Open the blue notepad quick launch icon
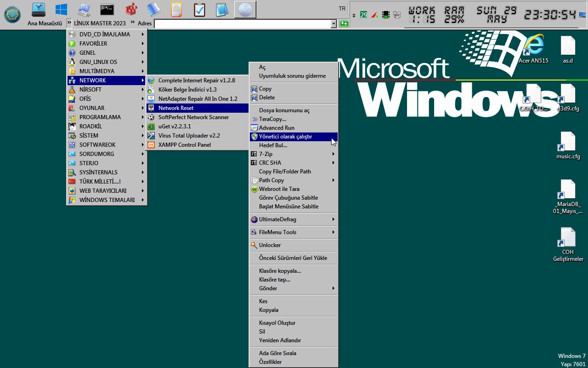The image size is (588, 368). coord(222,9)
